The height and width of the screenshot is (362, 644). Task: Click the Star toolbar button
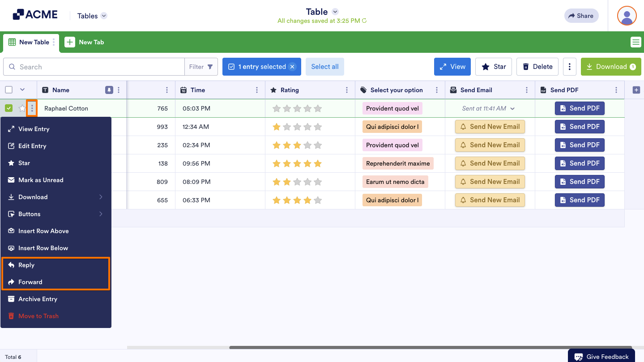pos(494,67)
